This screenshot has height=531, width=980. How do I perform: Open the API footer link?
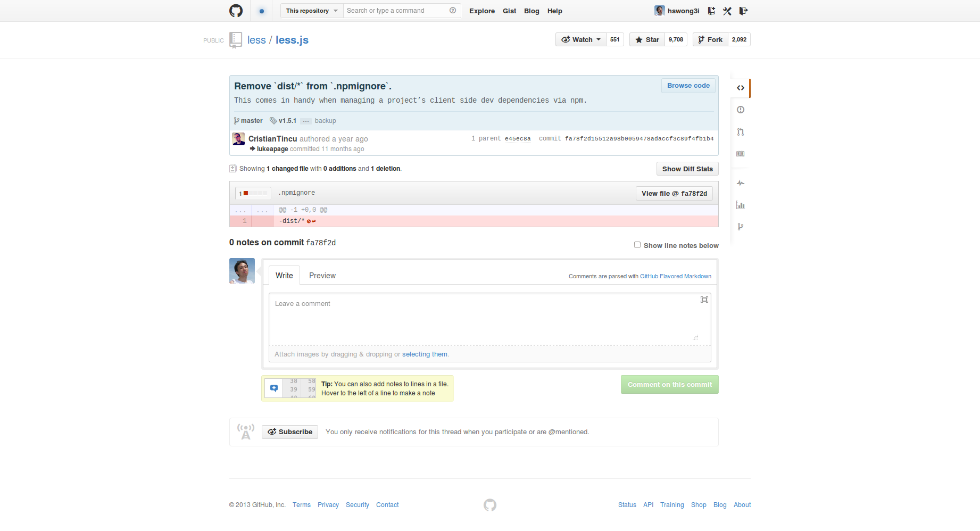click(648, 505)
